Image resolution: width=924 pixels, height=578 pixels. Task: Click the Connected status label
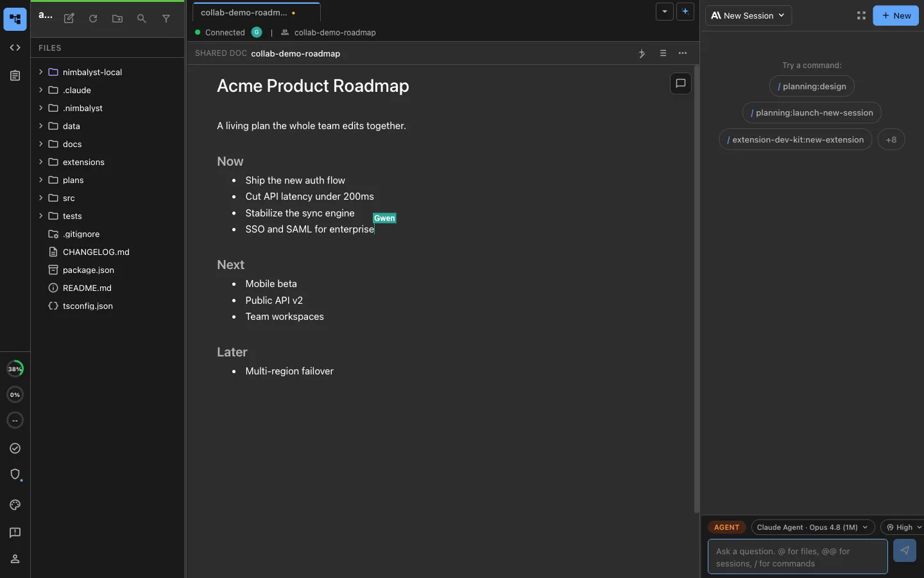point(225,32)
